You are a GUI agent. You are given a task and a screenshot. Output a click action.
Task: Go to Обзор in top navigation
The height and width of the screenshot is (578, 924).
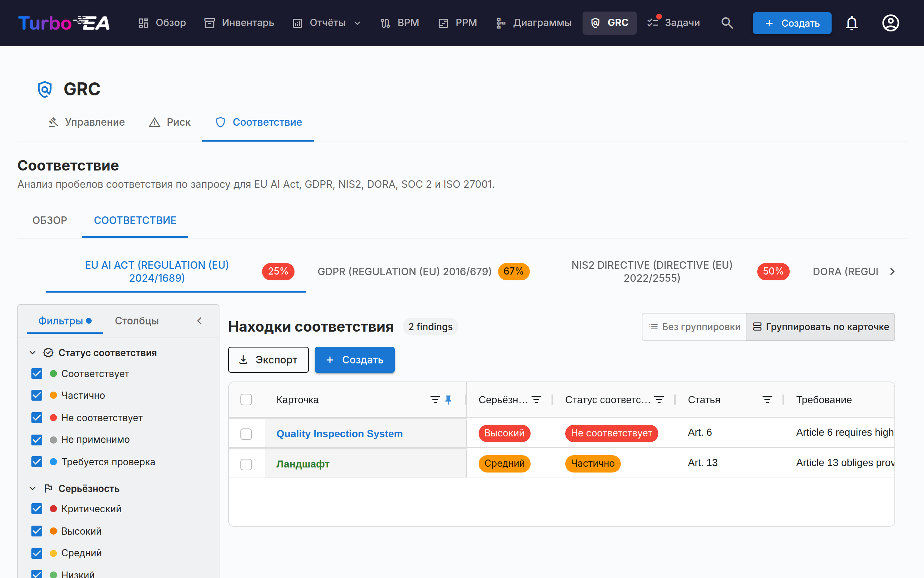click(x=162, y=23)
